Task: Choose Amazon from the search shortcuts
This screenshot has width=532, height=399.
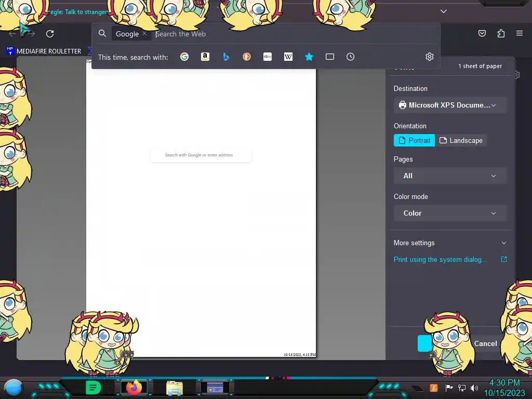Action: click(205, 57)
